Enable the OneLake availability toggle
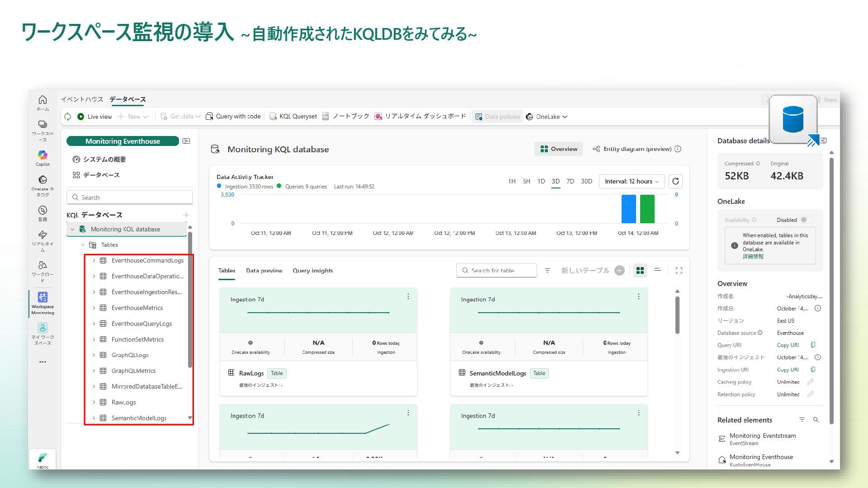This screenshot has height=488, width=868. (x=806, y=220)
